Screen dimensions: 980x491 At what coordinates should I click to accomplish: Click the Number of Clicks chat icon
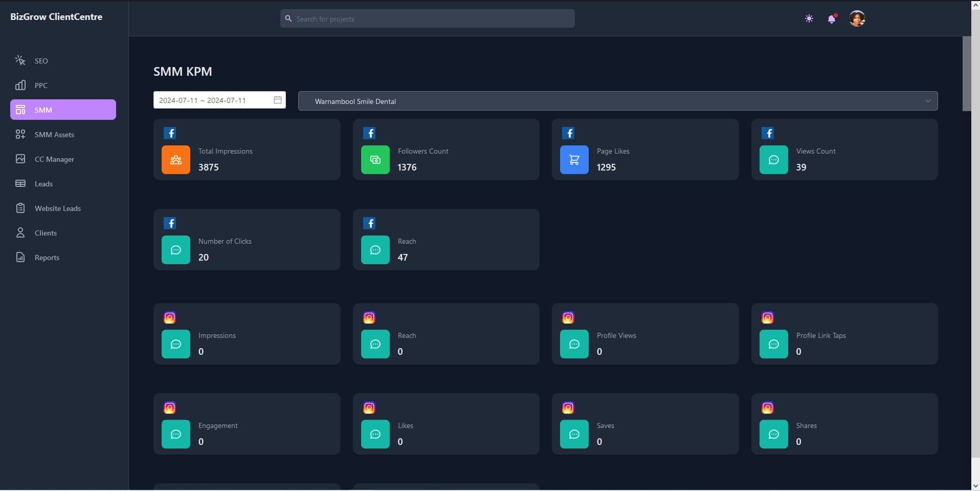click(x=176, y=250)
